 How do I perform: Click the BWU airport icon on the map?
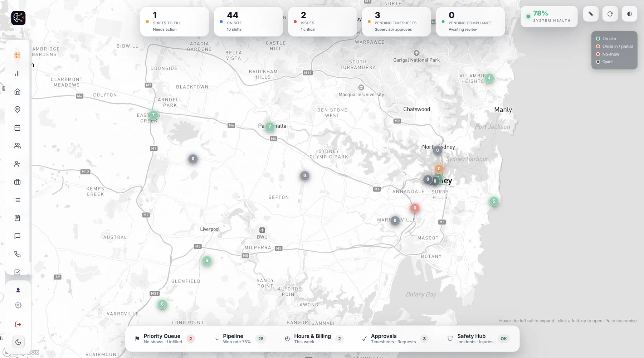point(262,230)
